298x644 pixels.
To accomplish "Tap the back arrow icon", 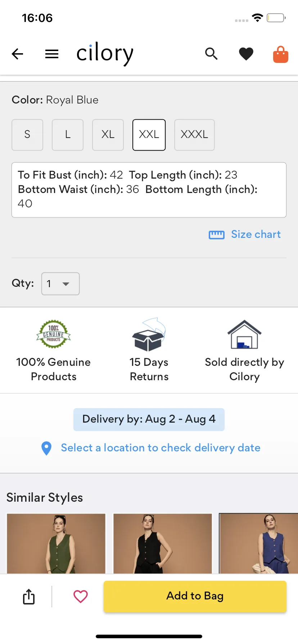I will pyautogui.click(x=17, y=54).
